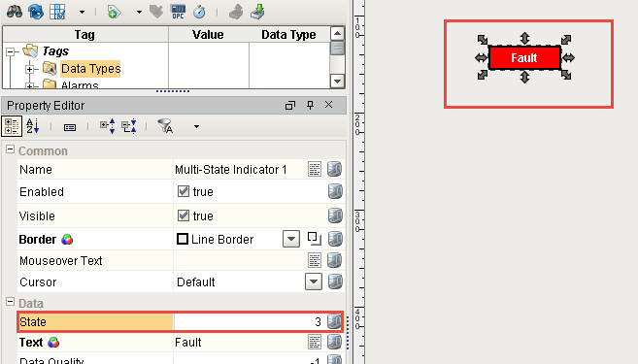Image resolution: width=638 pixels, height=364 pixels.
Task: Click the binoculars search tags icon
Action: 15,12
